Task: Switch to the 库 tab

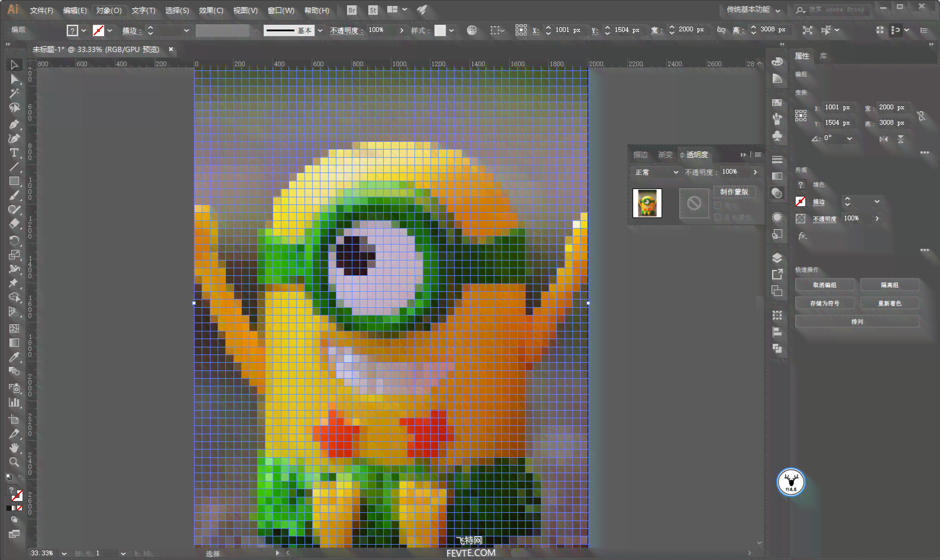Action: coord(823,56)
